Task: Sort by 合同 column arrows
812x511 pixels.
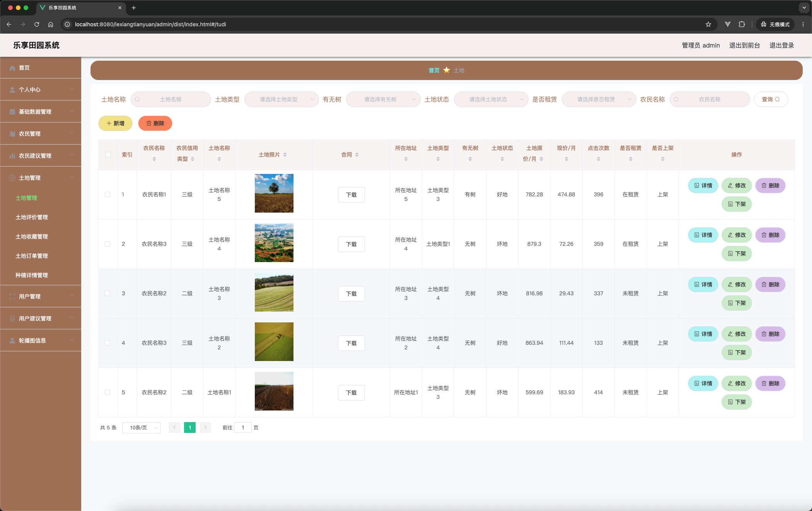Action: click(x=357, y=155)
